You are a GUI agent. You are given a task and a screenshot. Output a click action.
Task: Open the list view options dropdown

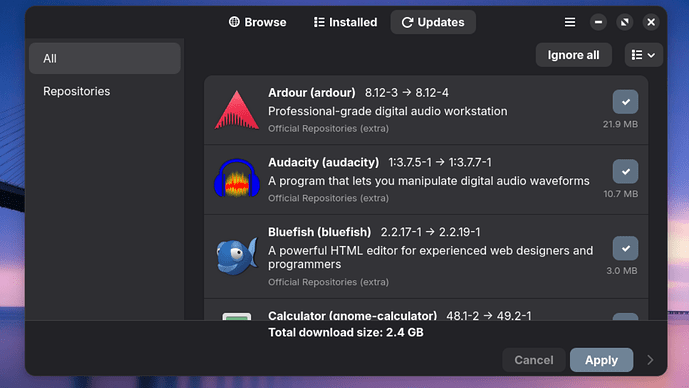[644, 55]
